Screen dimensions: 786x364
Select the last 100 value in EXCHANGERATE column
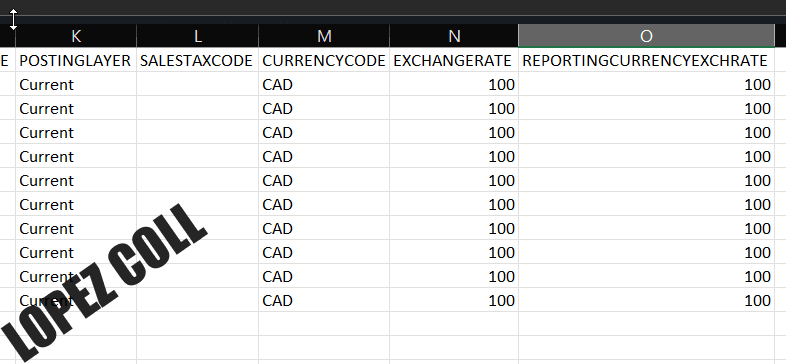(x=454, y=300)
